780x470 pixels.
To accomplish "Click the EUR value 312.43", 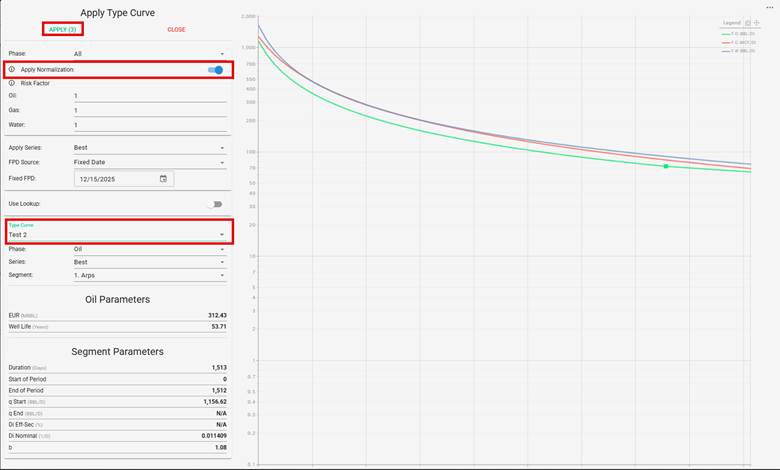I will click(x=217, y=315).
